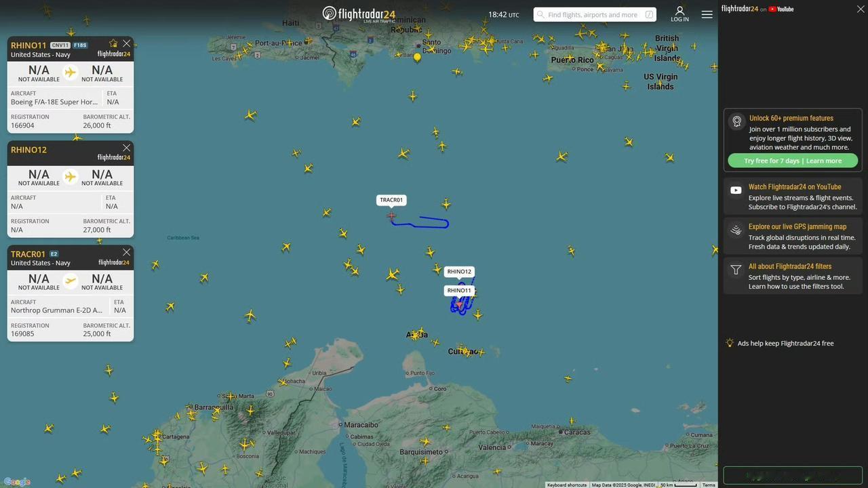
Task: Click the RHINO12 route plane icon
Action: [x=71, y=177]
